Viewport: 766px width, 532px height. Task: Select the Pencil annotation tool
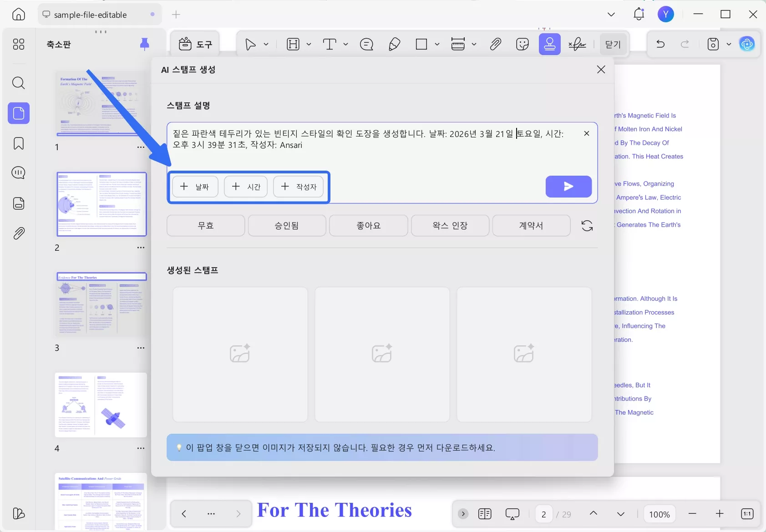coord(394,44)
